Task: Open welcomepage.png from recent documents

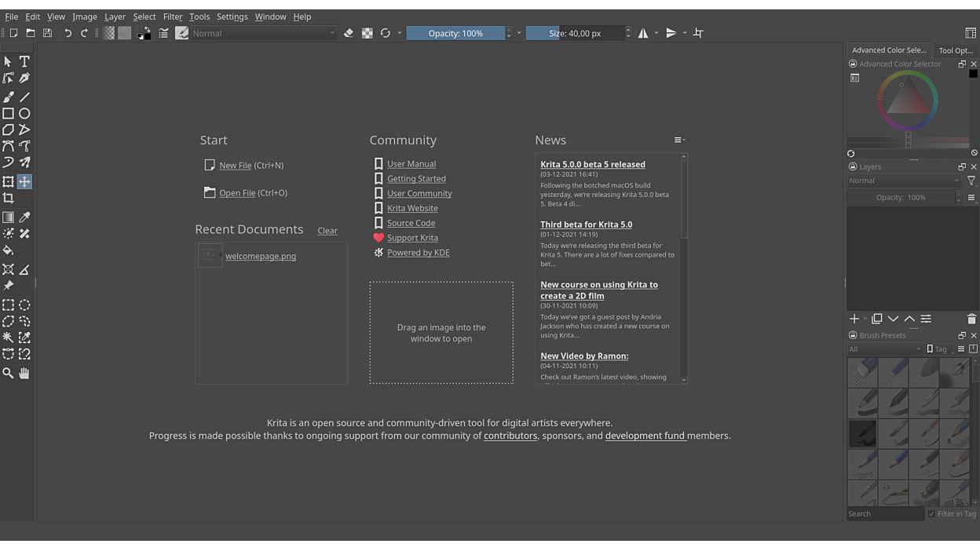Action: tap(260, 256)
